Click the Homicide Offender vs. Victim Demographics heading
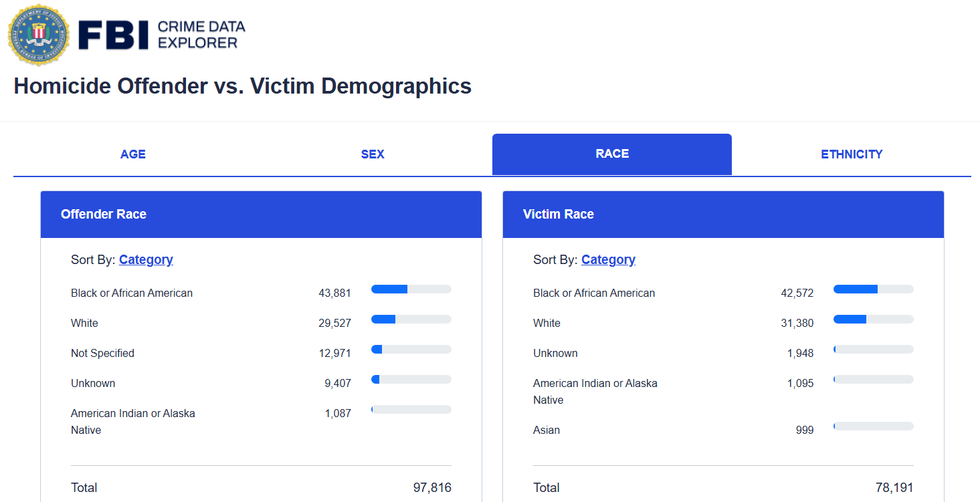The height and width of the screenshot is (502, 980). pyautogui.click(x=242, y=86)
